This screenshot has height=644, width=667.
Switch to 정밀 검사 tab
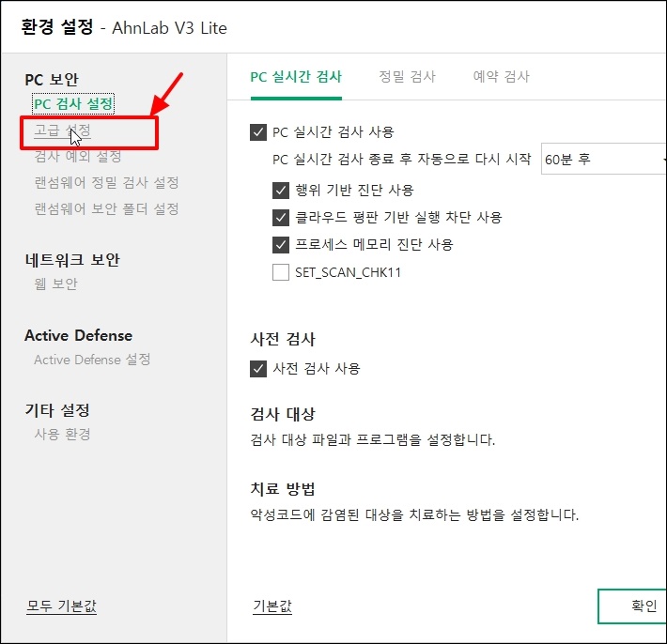click(407, 77)
